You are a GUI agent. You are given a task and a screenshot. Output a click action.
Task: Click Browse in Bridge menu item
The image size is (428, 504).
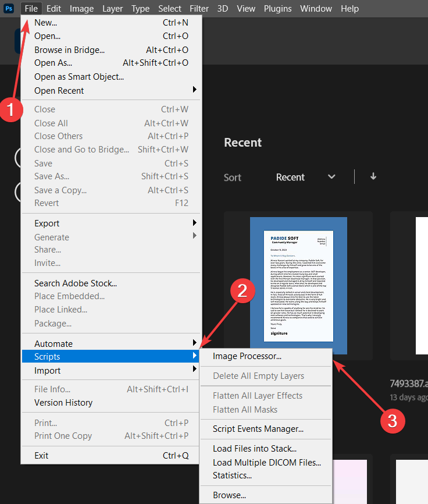coord(69,50)
